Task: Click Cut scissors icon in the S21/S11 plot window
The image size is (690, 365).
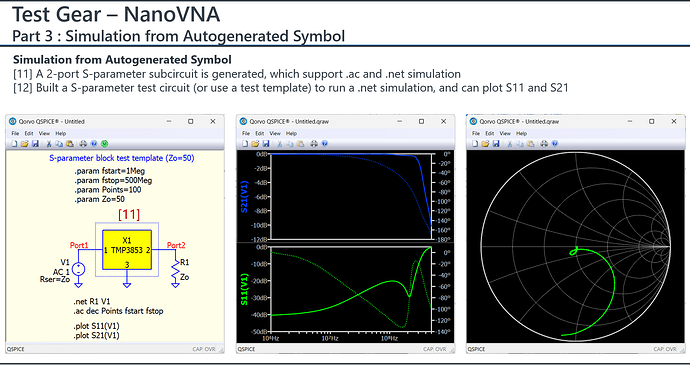Action: [x=279, y=144]
